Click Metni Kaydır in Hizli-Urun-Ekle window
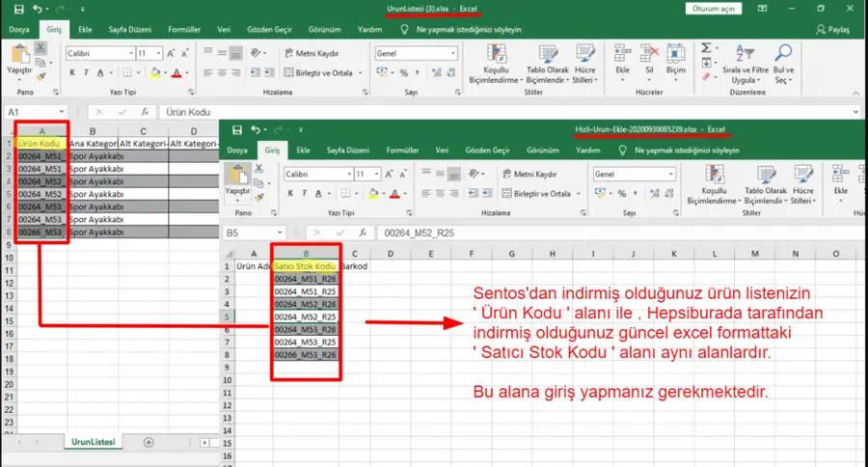The height and width of the screenshot is (467, 868). point(529,174)
